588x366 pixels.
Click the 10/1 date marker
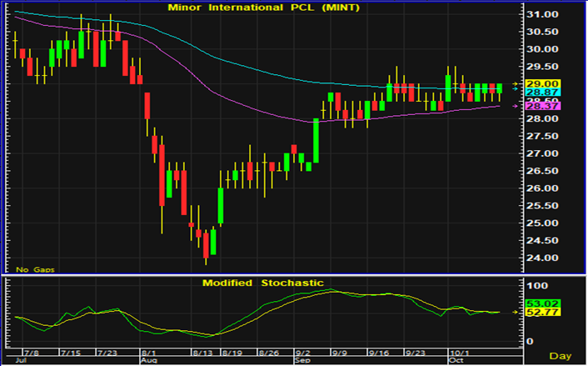(x=460, y=353)
